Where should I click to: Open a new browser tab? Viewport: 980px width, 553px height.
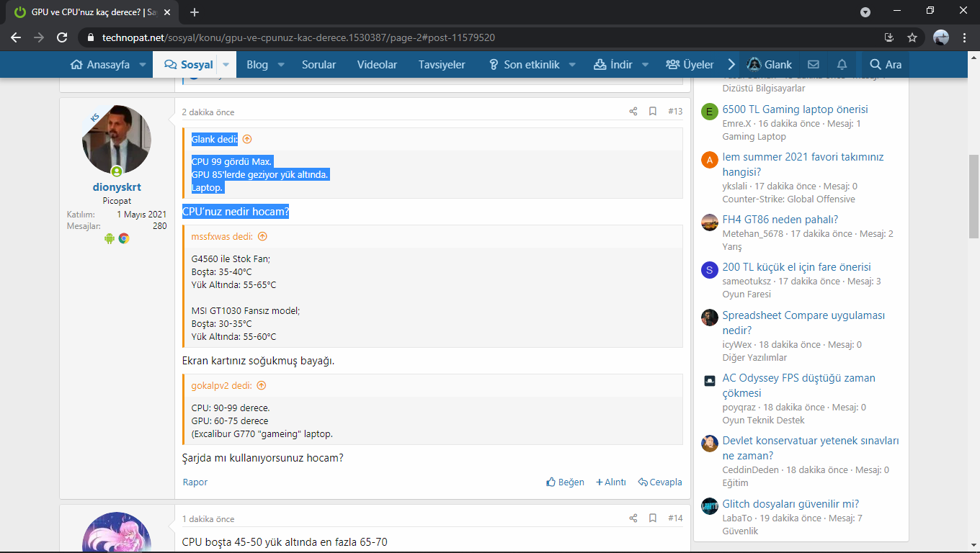pyautogui.click(x=195, y=12)
